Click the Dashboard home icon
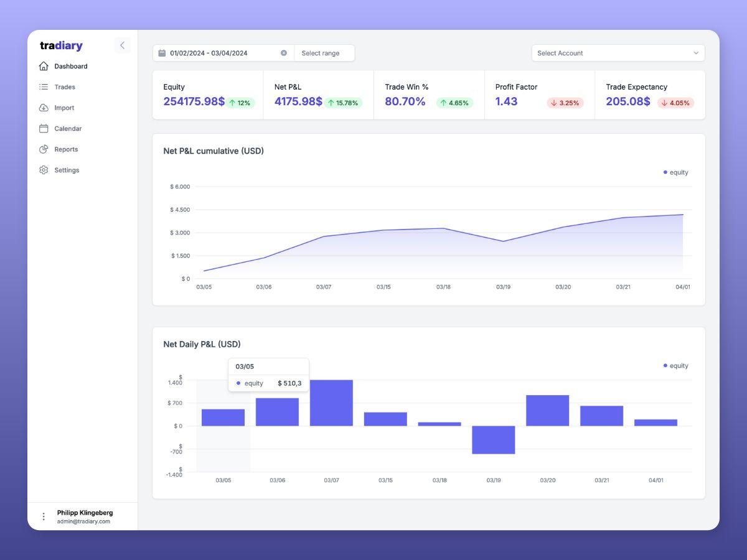 (44, 66)
